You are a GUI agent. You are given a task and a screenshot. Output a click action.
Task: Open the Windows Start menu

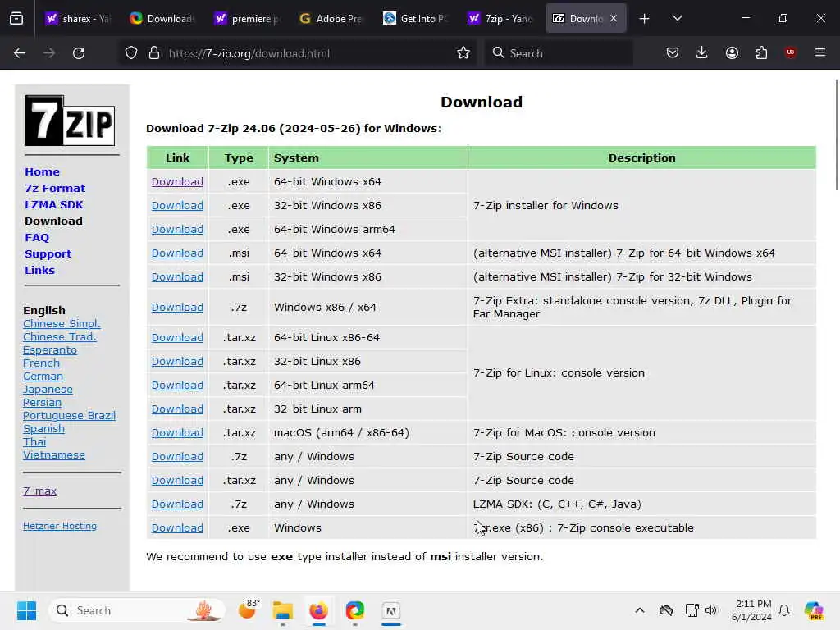[x=26, y=610]
